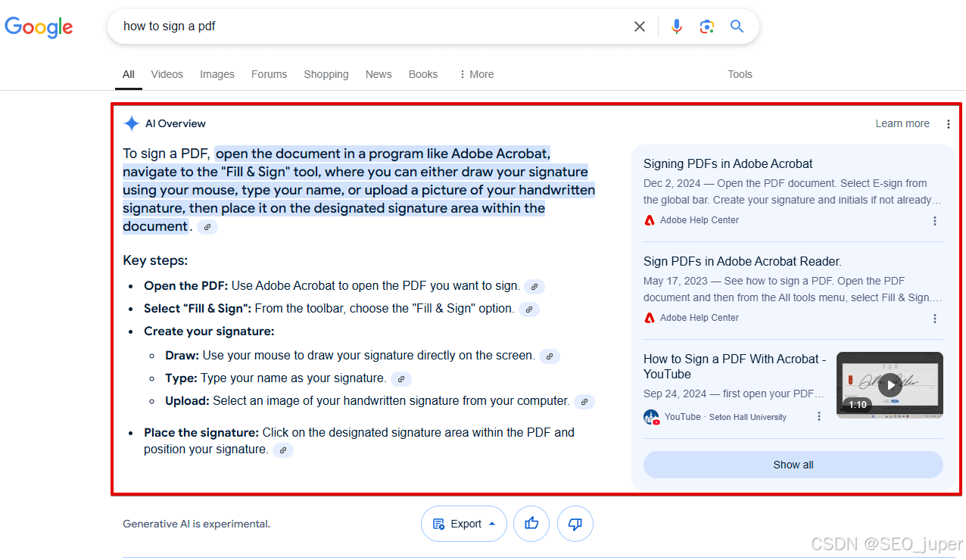Open Google Lens image search icon

tap(707, 26)
